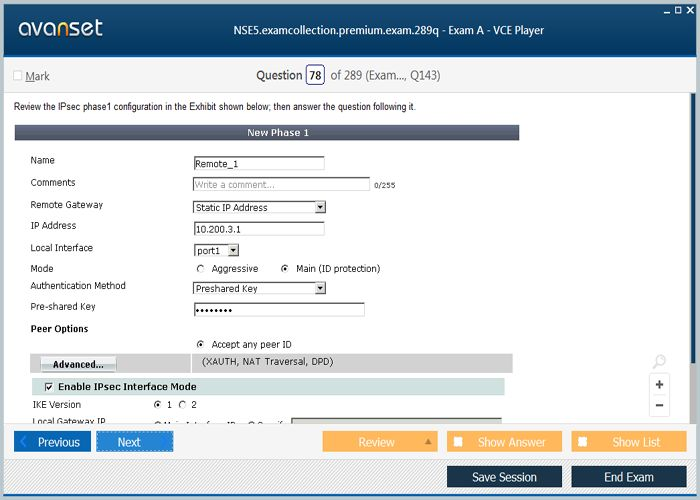Click the magnifier zoom icon
The height and width of the screenshot is (500, 700).
[x=659, y=362]
